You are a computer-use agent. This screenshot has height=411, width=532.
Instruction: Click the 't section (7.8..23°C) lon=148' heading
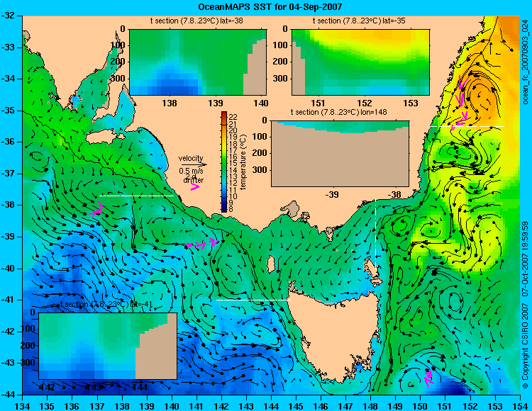coord(338,112)
